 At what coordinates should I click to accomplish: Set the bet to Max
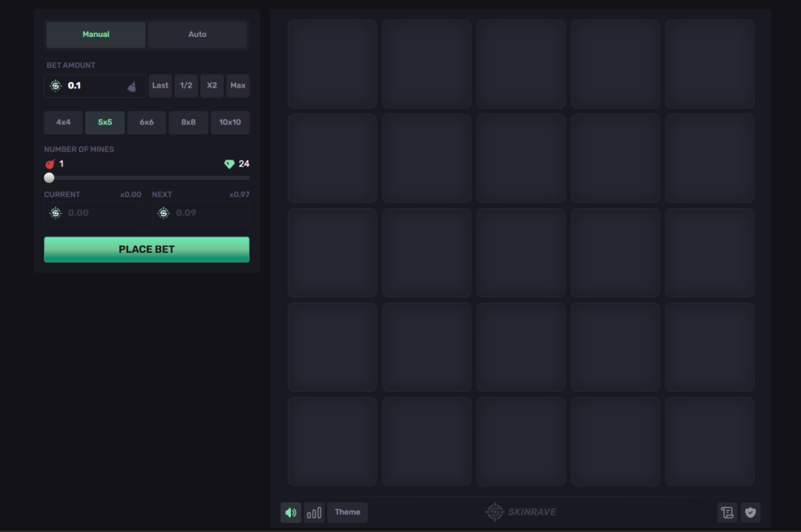click(x=238, y=86)
